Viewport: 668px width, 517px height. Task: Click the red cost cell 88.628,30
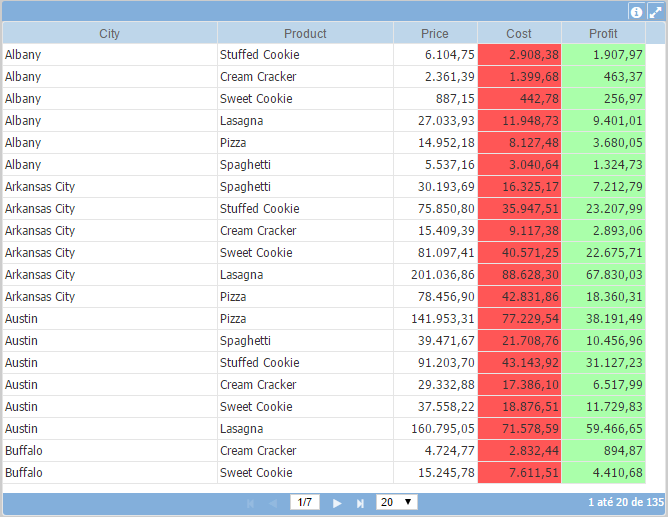tap(520, 275)
